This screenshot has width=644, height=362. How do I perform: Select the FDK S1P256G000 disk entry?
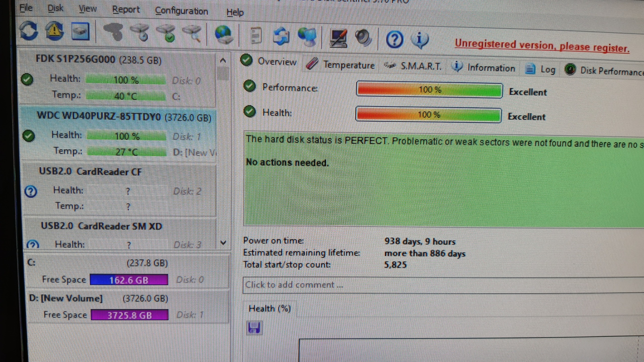tap(98, 60)
